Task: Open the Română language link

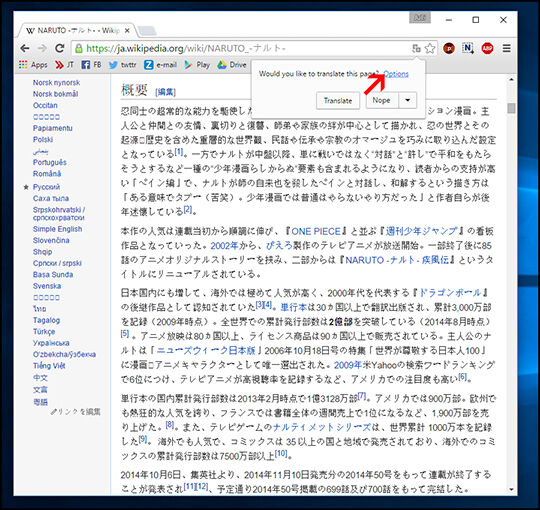Action: 47,174
